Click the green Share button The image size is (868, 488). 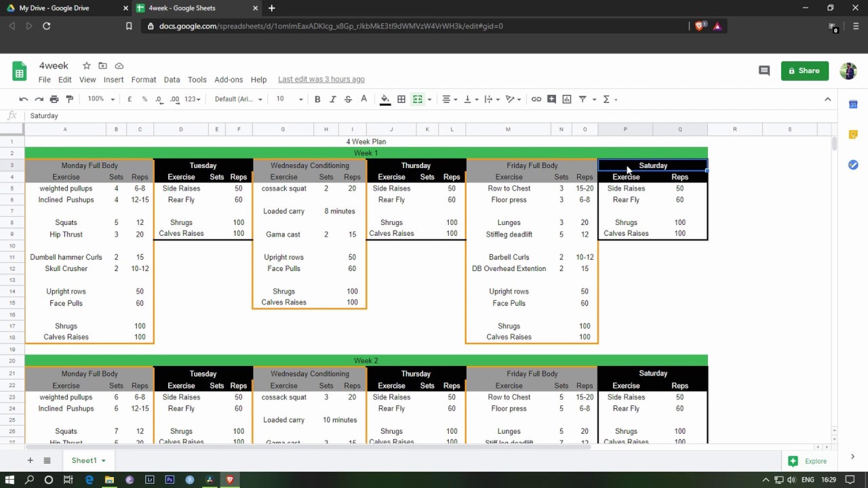pos(805,70)
